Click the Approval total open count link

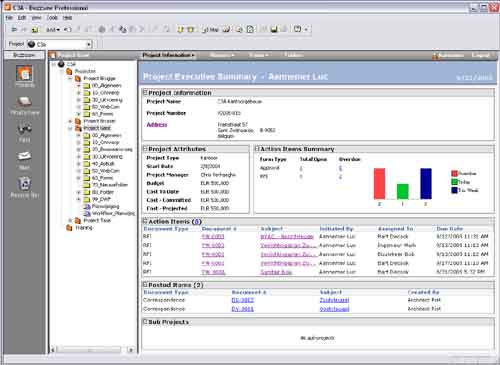301,168
